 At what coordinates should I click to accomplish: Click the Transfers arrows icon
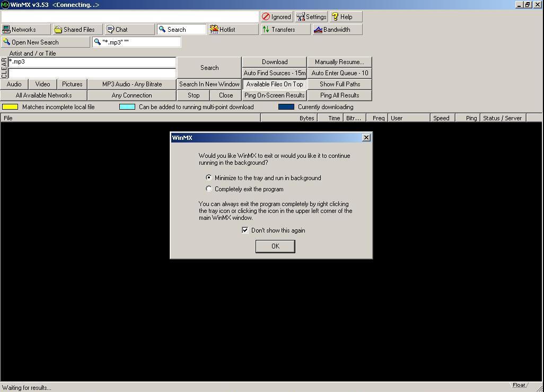coord(266,30)
